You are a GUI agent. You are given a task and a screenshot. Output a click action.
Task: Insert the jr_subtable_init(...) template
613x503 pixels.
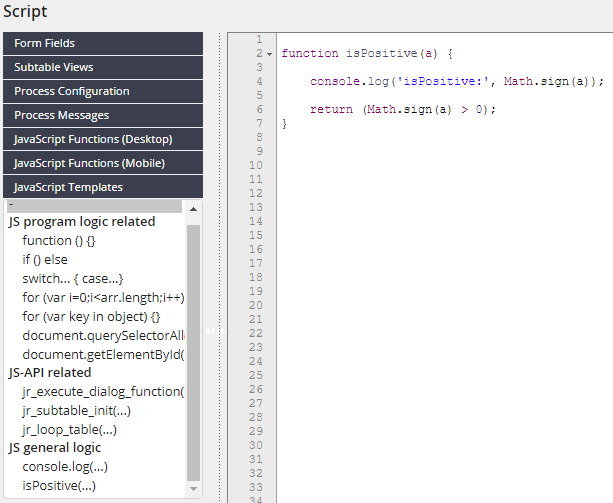[77, 410]
